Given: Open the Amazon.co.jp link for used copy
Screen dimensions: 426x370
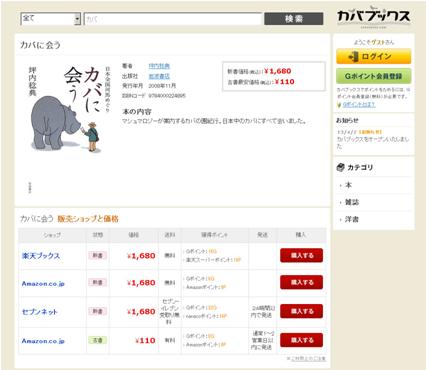Looking at the screenshot, I should pyautogui.click(x=43, y=341).
